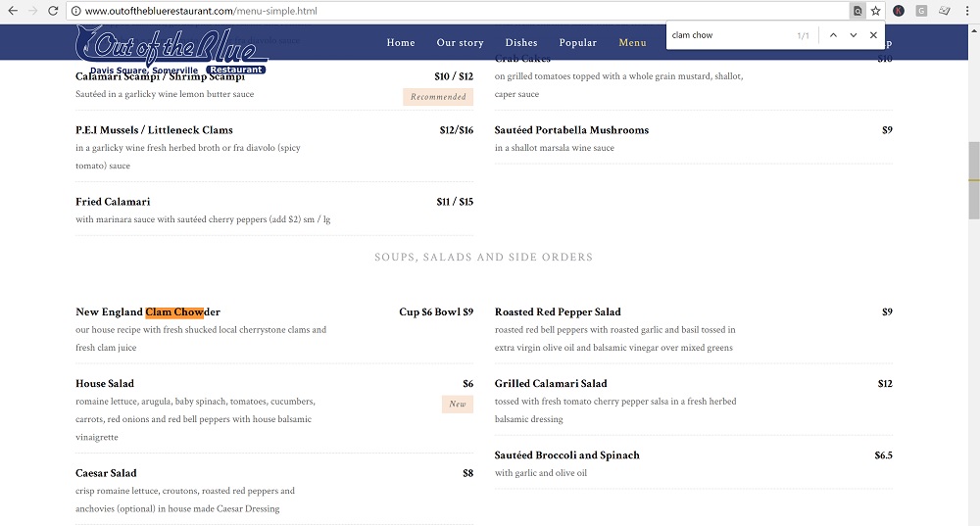Click the $6.5 broccoli and spinach price

(883, 455)
